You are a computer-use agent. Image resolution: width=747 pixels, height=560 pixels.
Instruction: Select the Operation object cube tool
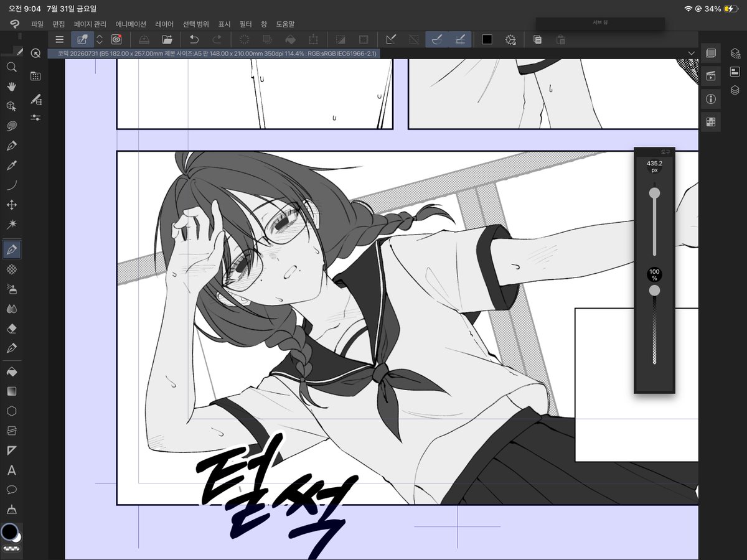coord(11,106)
